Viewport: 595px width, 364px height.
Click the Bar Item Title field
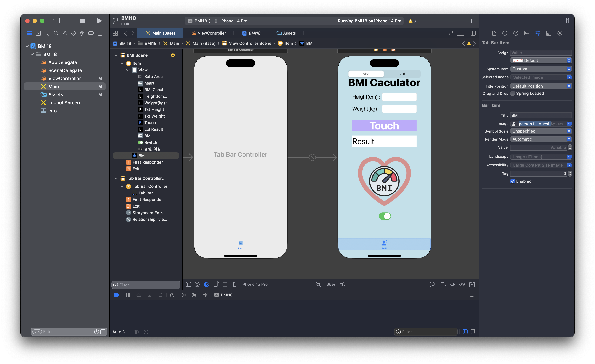tap(541, 115)
